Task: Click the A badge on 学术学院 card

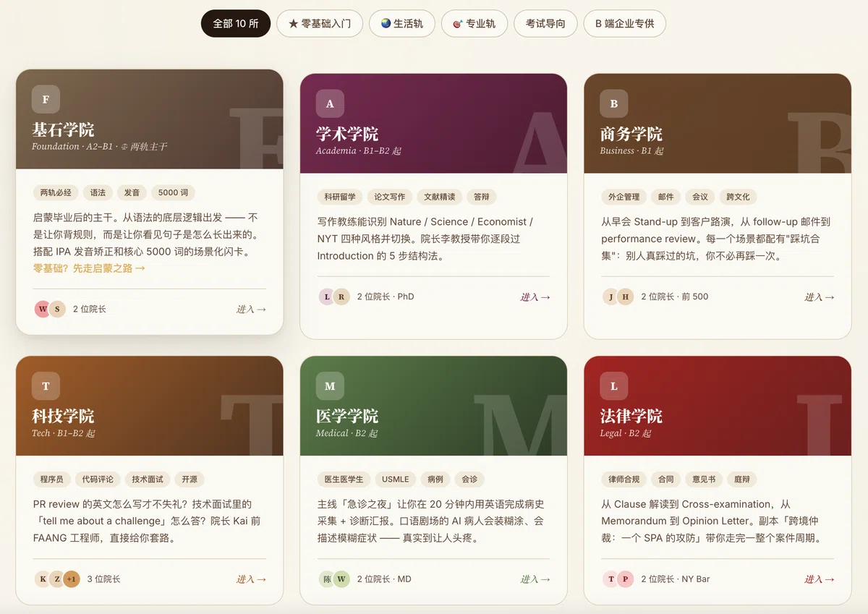Action: pos(330,103)
